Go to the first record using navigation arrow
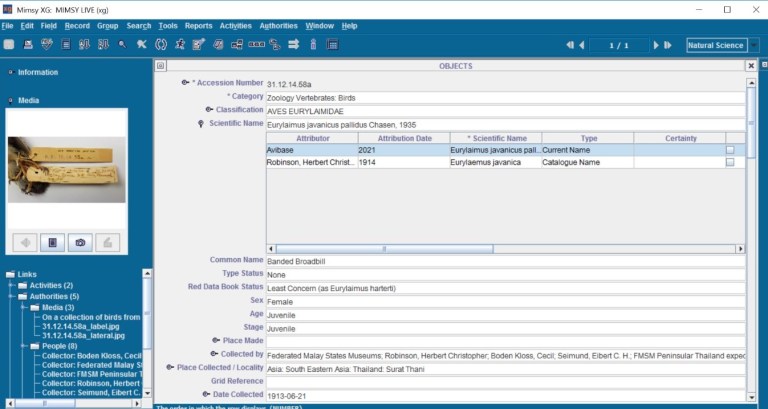Image resolution: width=768 pixels, height=409 pixels. (x=570, y=45)
